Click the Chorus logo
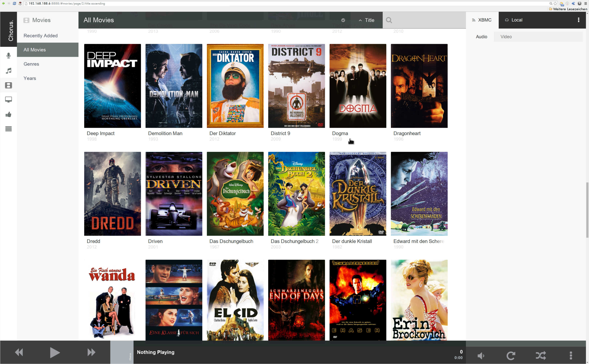 (8, 29)
